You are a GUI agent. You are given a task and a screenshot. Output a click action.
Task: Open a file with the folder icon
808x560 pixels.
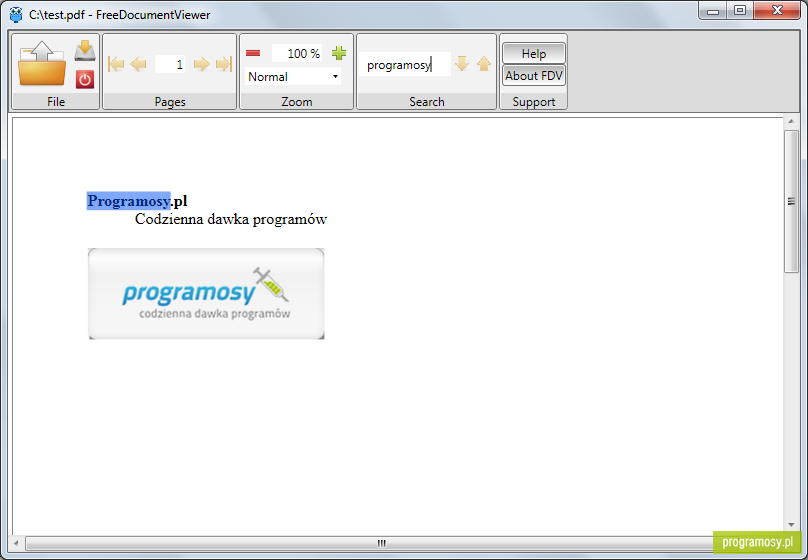42,63
